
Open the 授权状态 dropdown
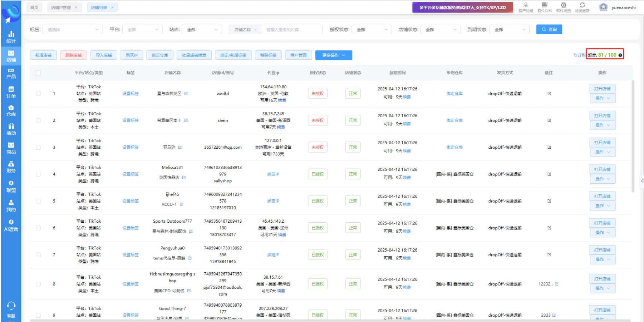click(372, 30)
